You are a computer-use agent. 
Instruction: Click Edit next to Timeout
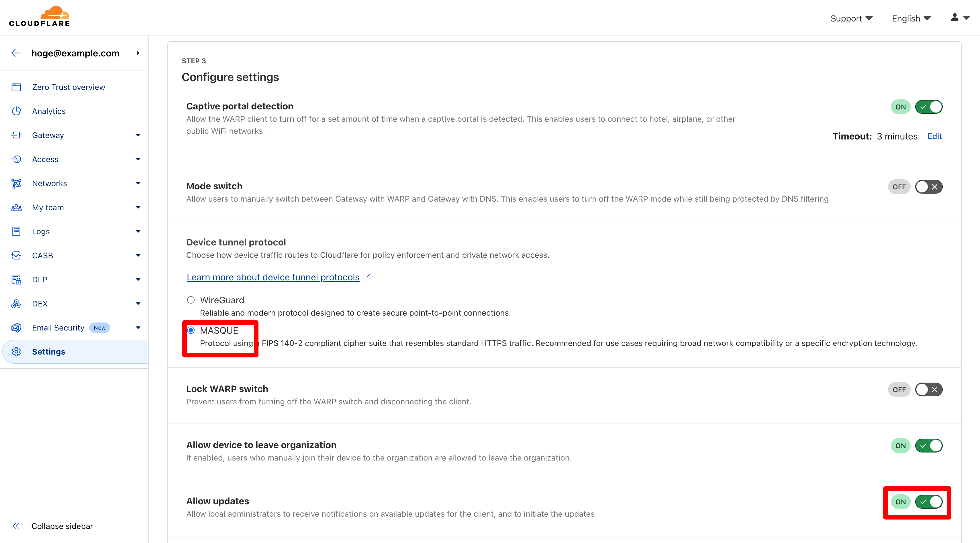[x=934, y=136]
